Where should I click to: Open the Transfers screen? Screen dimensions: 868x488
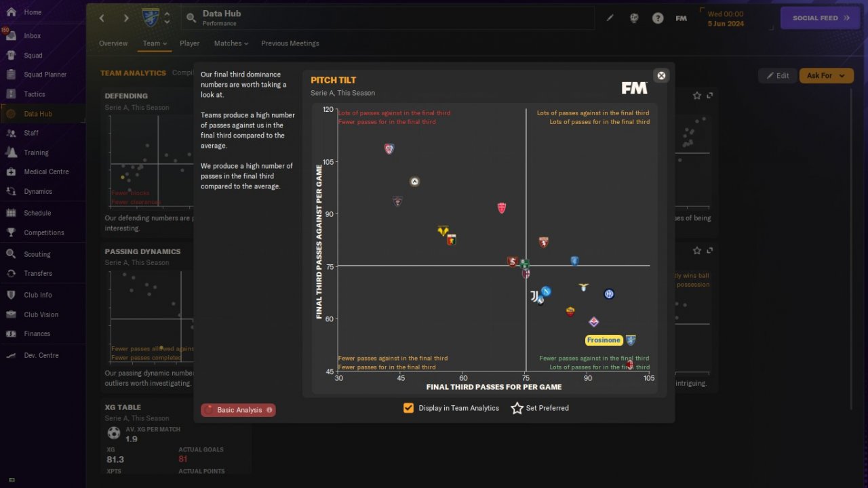click(38, 274)
